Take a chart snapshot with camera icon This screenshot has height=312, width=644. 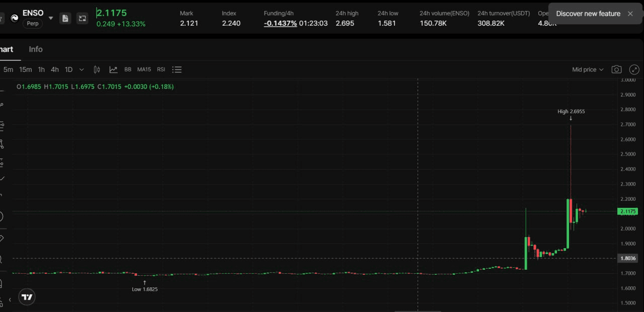tap(616, 69)
